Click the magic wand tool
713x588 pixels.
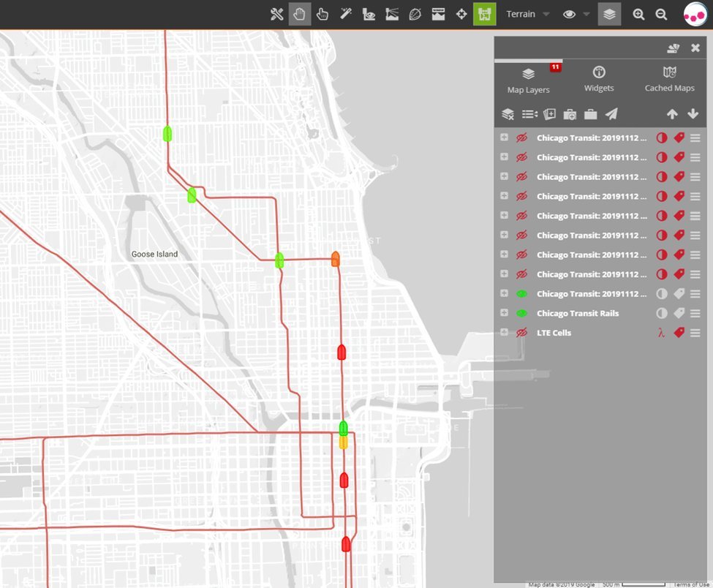point(346,14)
